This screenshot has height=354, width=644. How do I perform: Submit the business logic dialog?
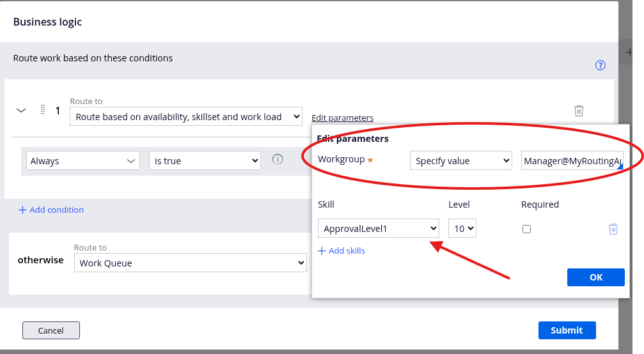(567, 330)
